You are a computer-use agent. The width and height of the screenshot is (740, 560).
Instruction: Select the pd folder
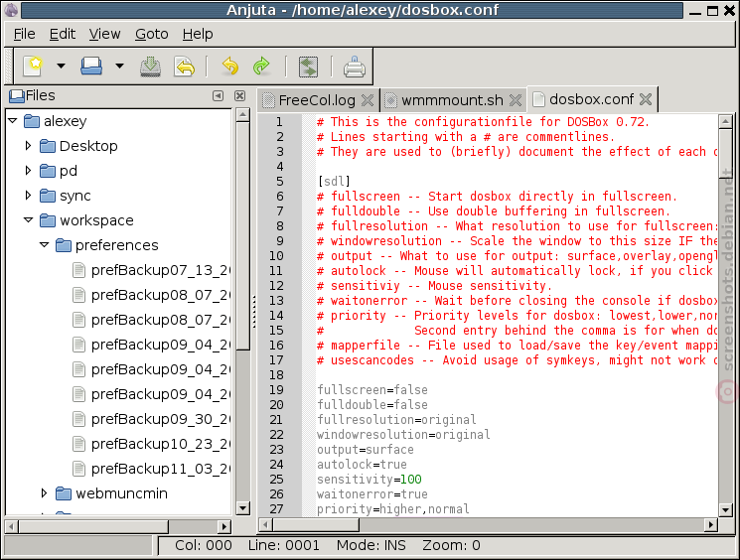[x=69, y=171]
